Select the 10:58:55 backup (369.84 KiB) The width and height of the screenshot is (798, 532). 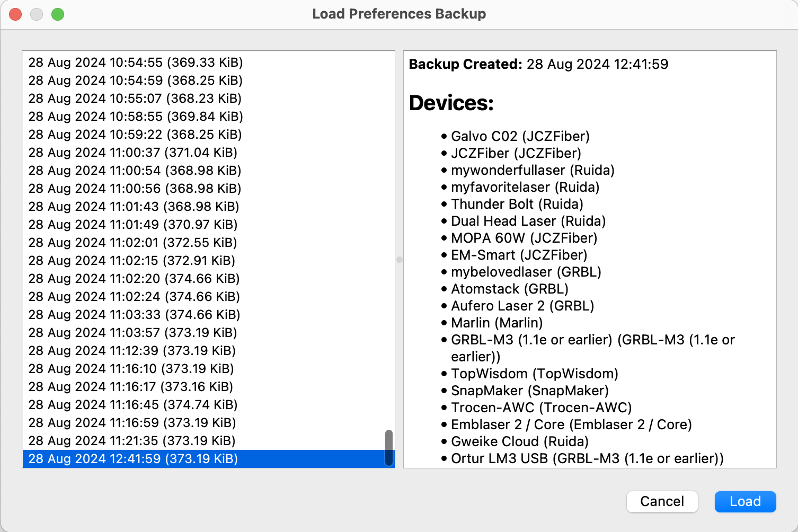(x=136, y=117)
